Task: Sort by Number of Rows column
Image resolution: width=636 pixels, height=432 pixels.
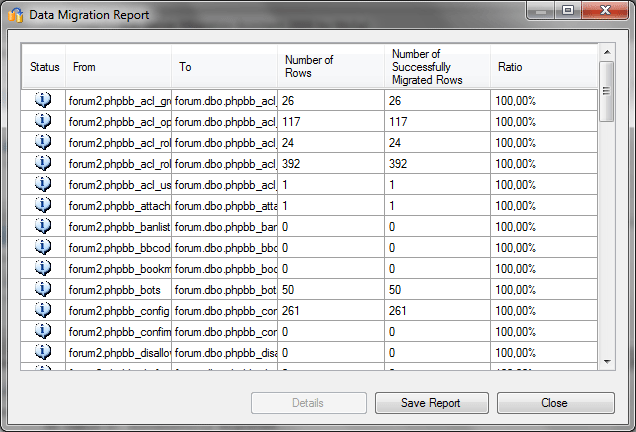Action: [331, 67]
